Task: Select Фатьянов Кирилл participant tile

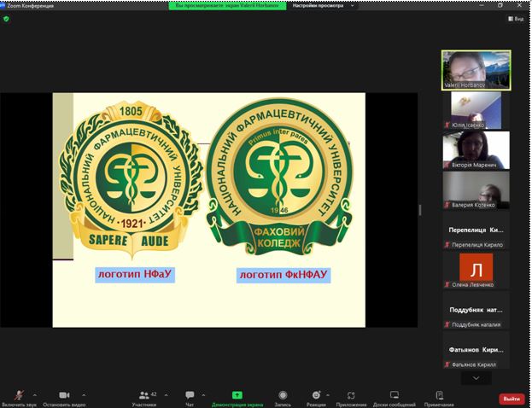Action: pyautogui.click(x=476, y=350)
